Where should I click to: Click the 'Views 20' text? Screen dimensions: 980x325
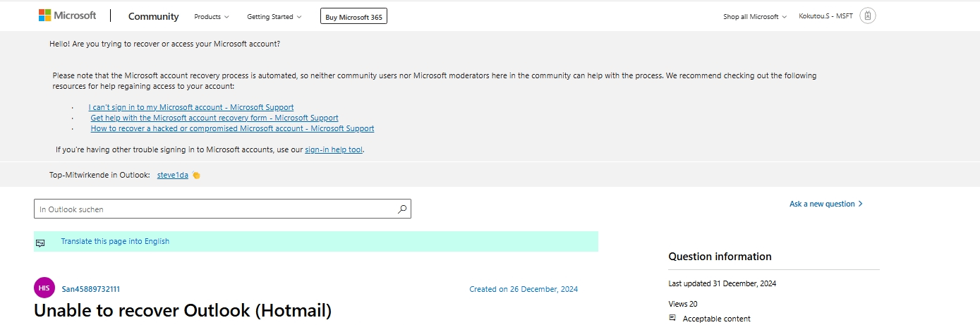(683, 304)
